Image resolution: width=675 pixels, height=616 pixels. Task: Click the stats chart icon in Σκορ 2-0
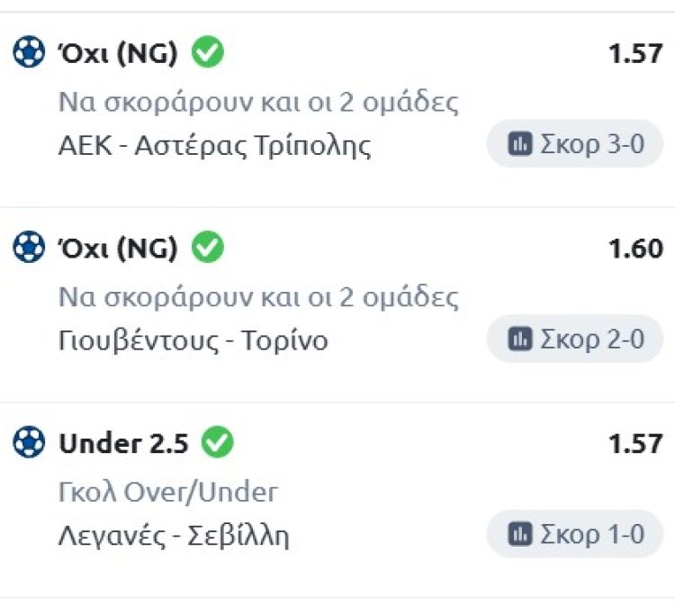519,339
